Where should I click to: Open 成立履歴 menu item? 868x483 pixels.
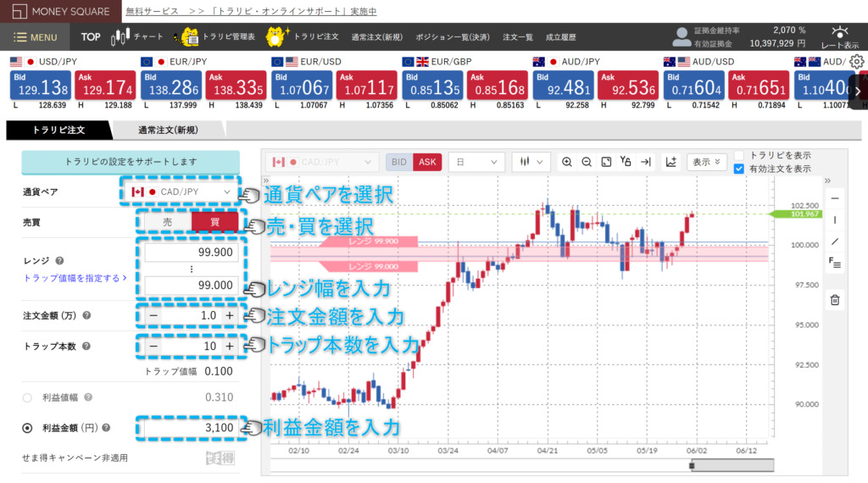561,37
